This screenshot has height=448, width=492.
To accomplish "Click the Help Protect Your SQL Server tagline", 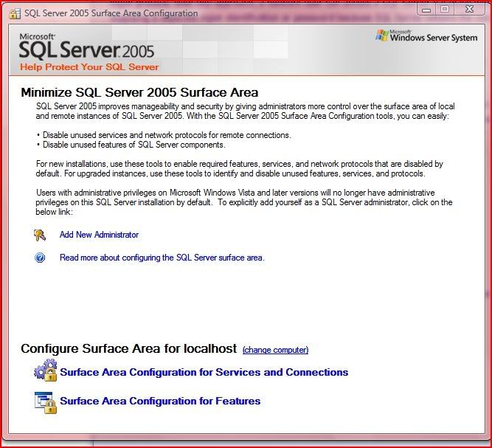I will click(x=89, y=67).
